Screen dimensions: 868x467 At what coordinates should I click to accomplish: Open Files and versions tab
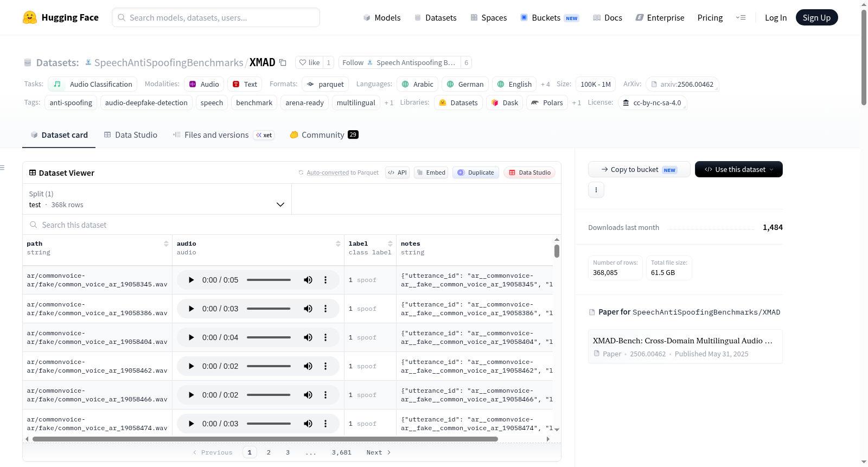click(224, 135)
